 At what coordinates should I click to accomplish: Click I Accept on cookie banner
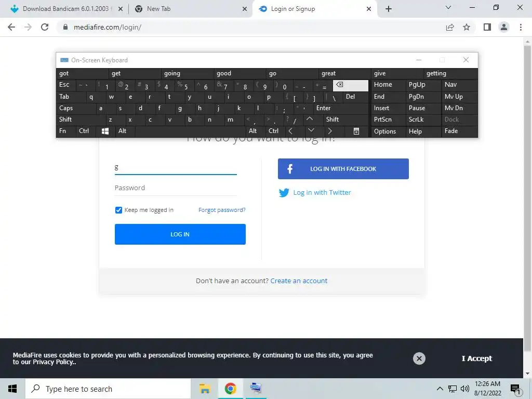click(x=477, y=358)
